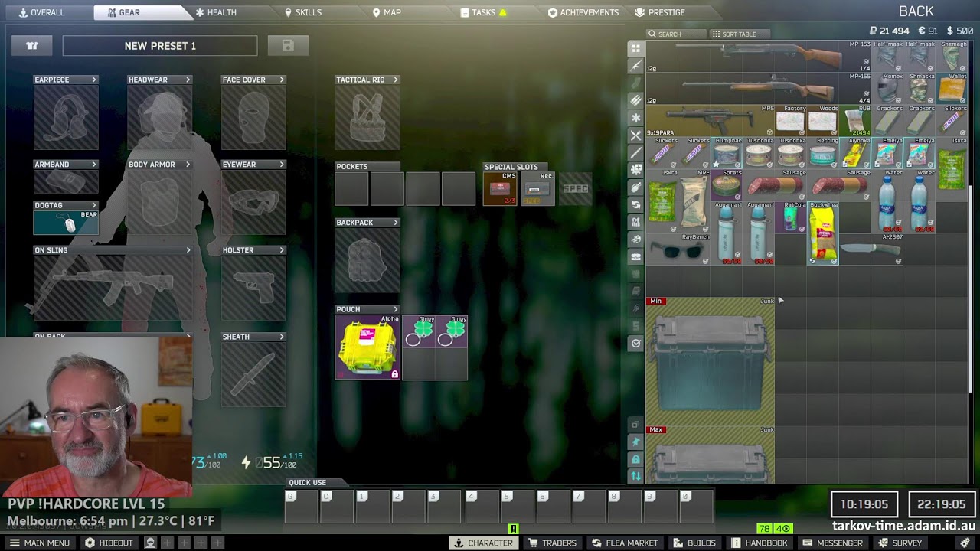The height and width of the screenshot is (551, 980).
Task: Filter stash by food crossed utensils icon
Action: [635, 135]
